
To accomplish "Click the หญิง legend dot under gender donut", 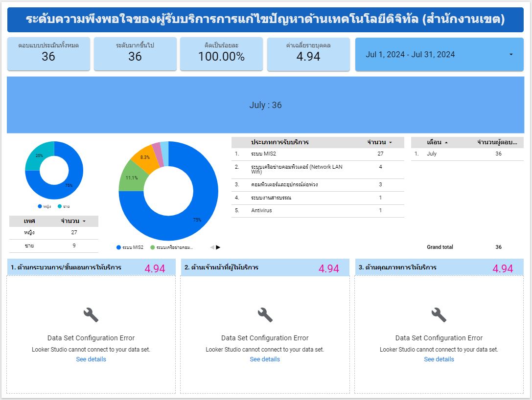I will coord(40,206).
